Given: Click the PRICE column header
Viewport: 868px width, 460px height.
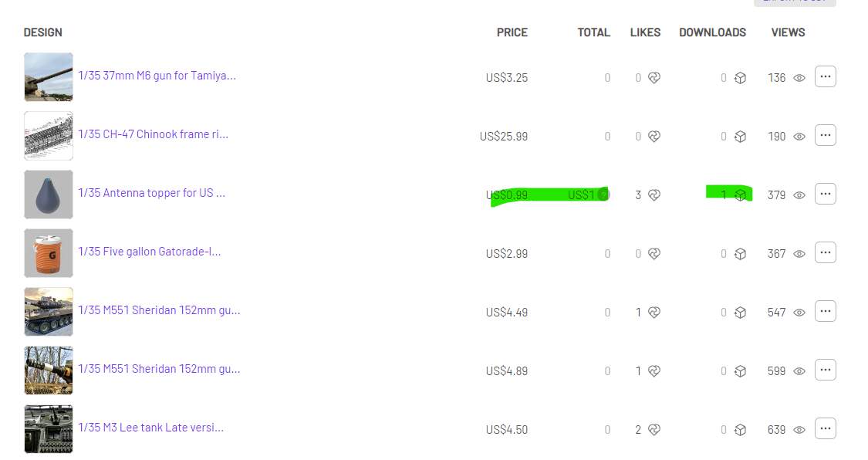Looking at the screenshot, I should click(512, 32).
